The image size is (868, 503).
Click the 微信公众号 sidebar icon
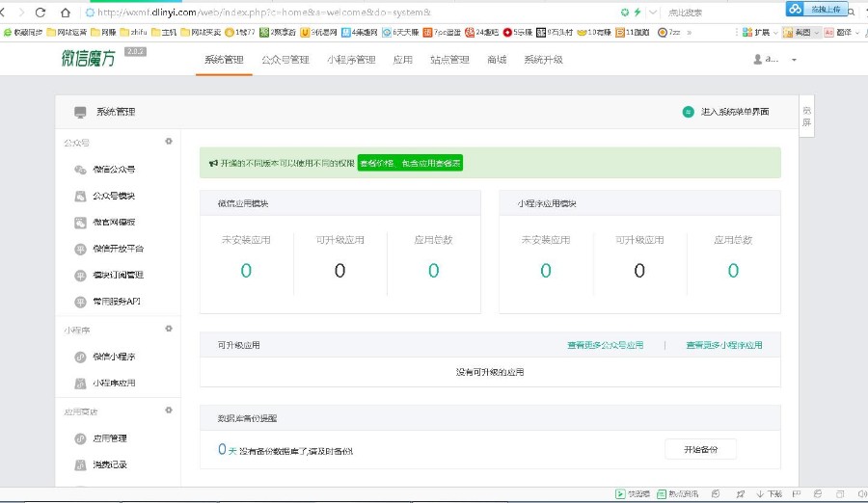(x=80, y=170)
